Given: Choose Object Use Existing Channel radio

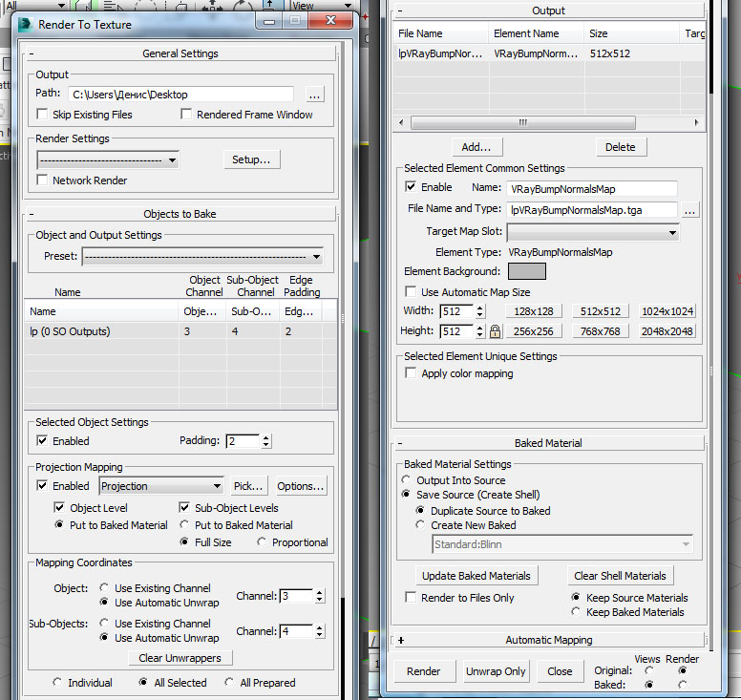Looking at the screenshot, I should click(x=104, y=587).
